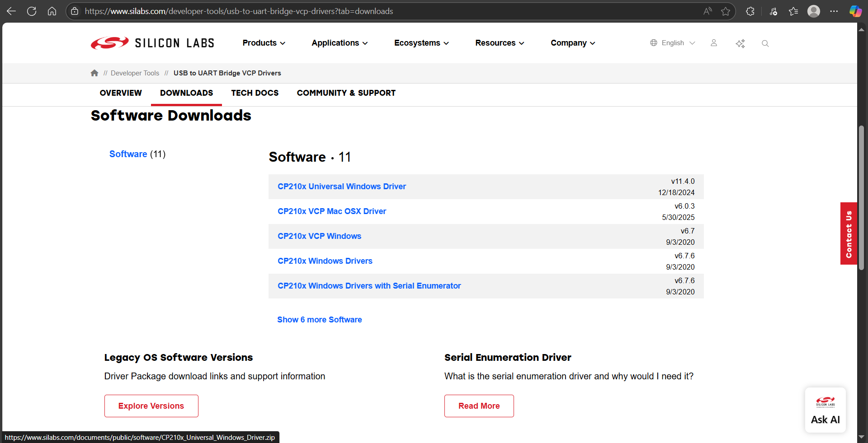Download CP210x VCP Mac OSX Driver
Viewport: 868px width, 443px height.
click(x=332, y=211)
